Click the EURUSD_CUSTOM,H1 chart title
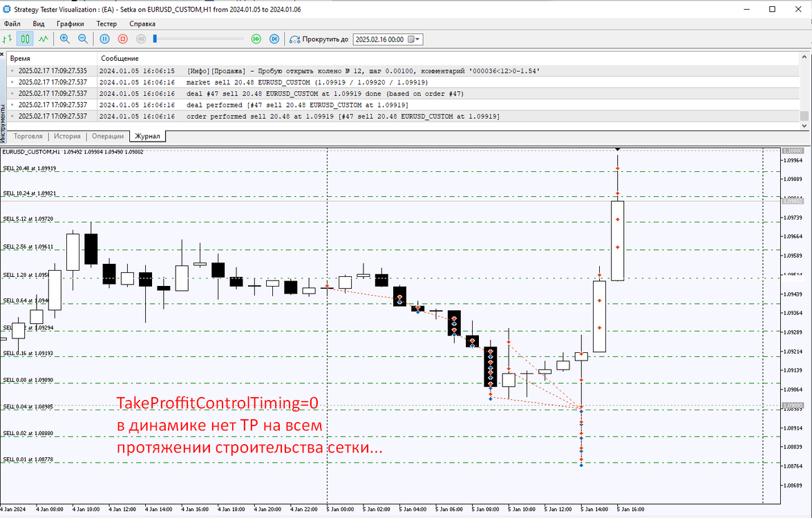Viewport: 812px width, 518px height. [31, 152]
